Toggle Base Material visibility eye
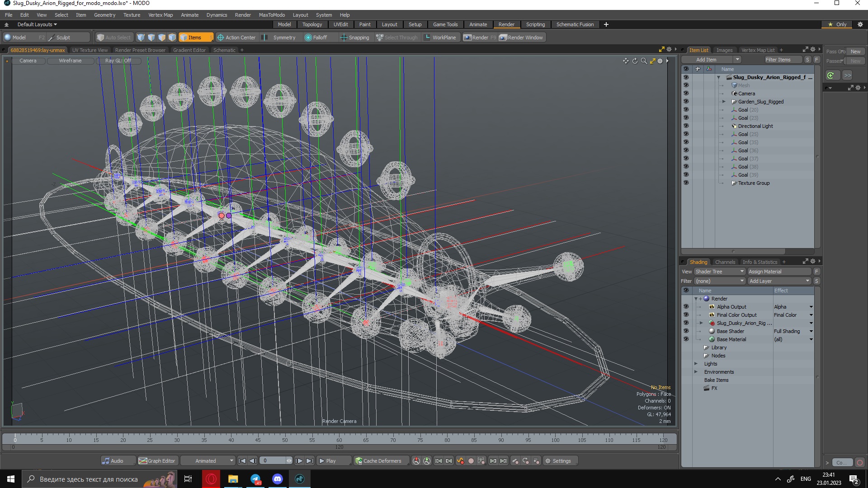Image resolution: width=868 pixels, height=488 pixels. click(686, 339)
